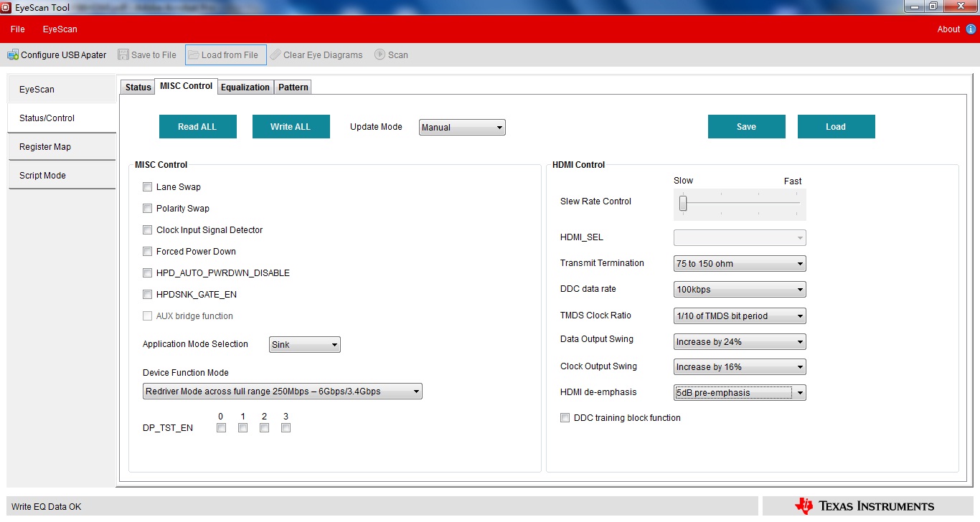Open the File menu
The width and height of the screenshot is (980, 522).
pyautogui.click(x=18, y=29)
